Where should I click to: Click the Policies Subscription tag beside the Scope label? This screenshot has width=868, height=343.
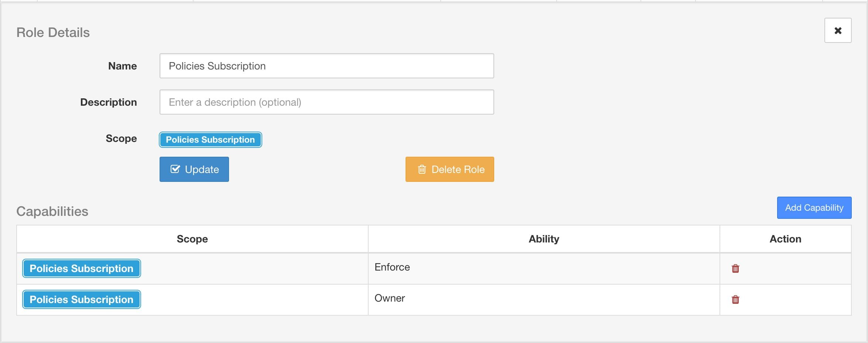(211, 140)
